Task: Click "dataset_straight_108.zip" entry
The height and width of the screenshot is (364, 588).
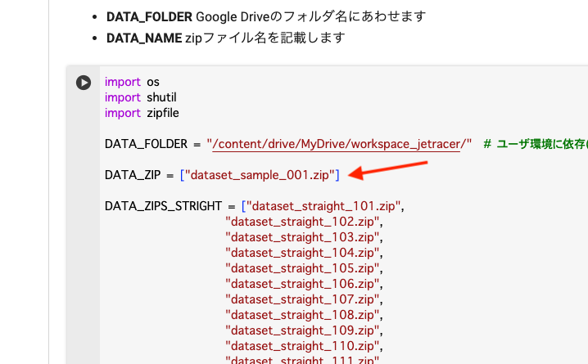Action: [302, 315]
